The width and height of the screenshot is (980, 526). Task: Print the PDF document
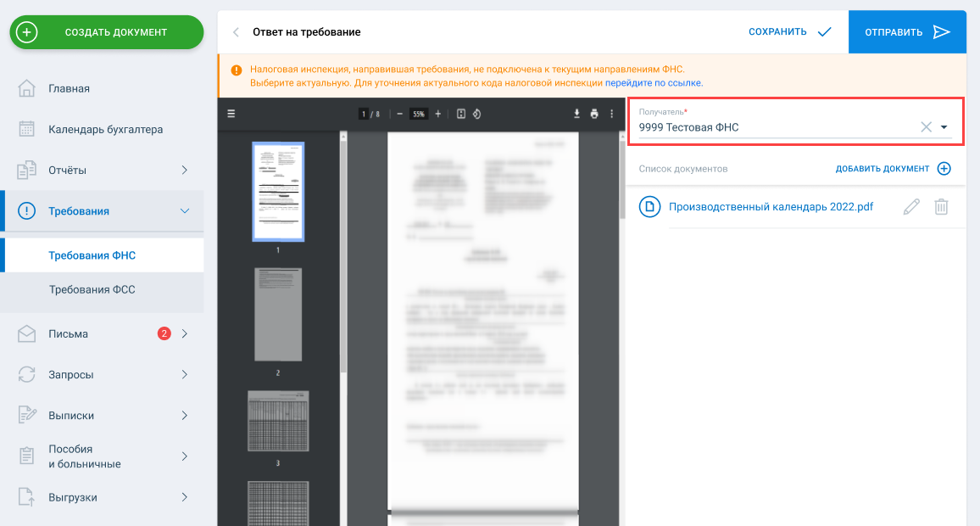594,114
